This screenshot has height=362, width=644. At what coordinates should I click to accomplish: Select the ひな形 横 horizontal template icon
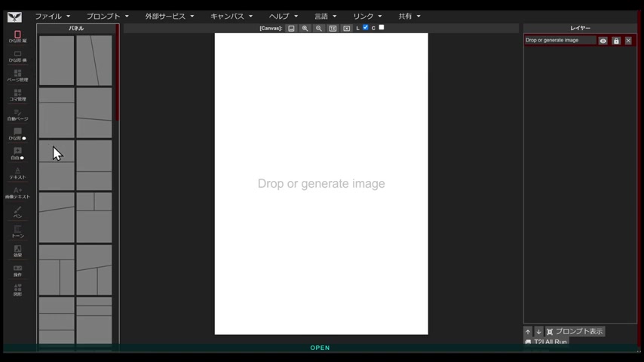pyautogui.click(x=17, y=57)
